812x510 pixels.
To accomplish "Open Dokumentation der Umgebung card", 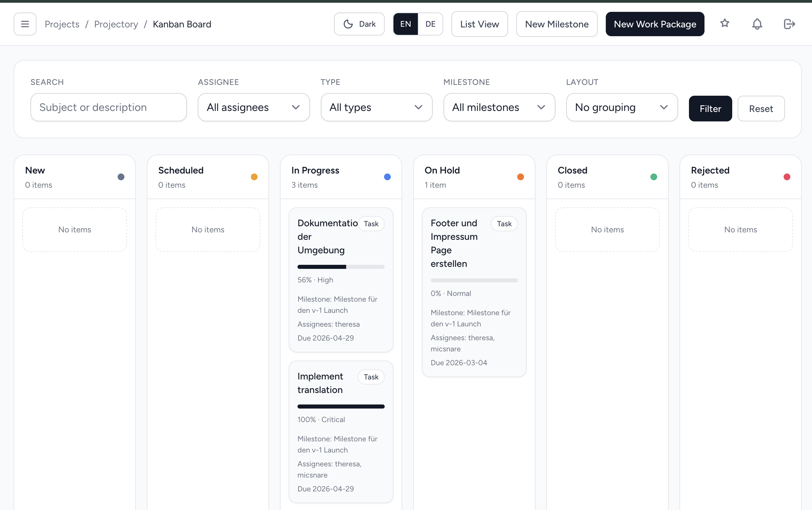I will pos(341,280).
